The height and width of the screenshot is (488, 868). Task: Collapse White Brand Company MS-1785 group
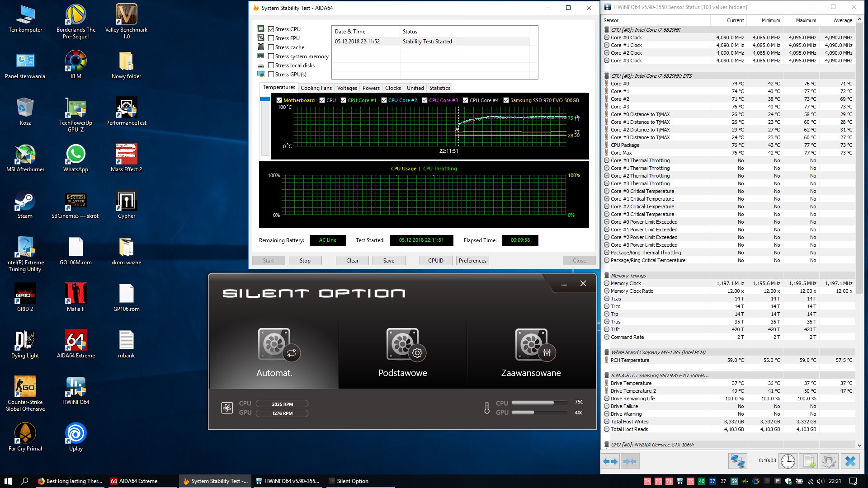coord(607,352)
